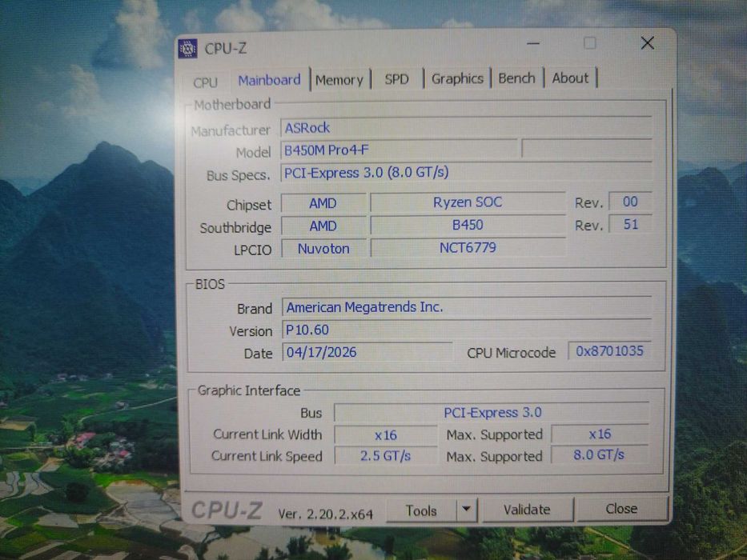Click the Tools button
Viewport: 747px width, 560px height.
421,510
